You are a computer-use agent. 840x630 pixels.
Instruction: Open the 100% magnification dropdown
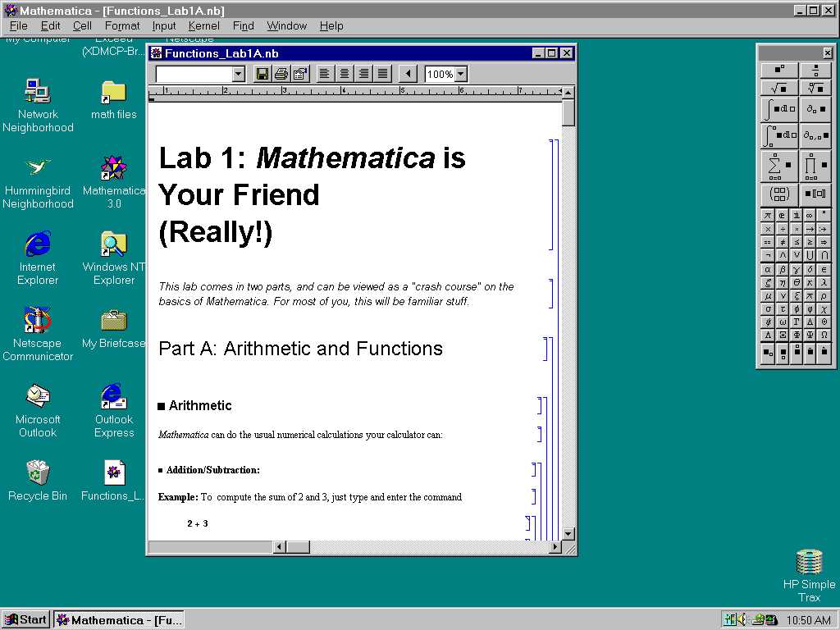coord(459,73)
